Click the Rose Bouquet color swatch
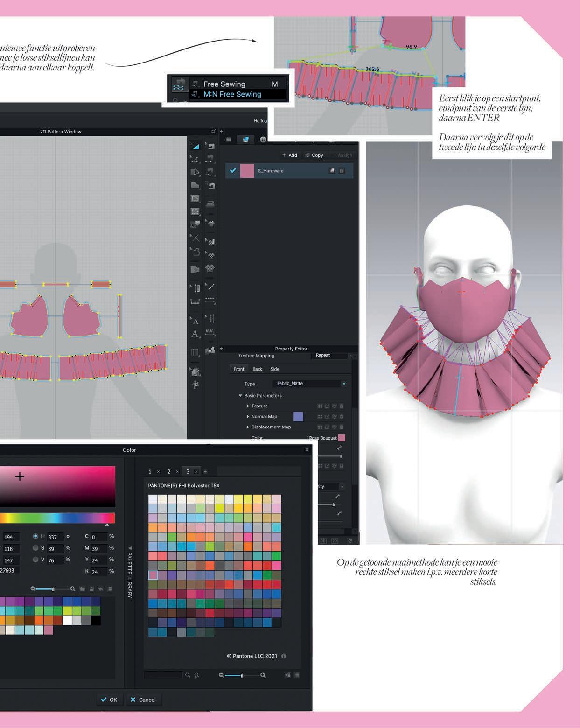 [342, 438]
